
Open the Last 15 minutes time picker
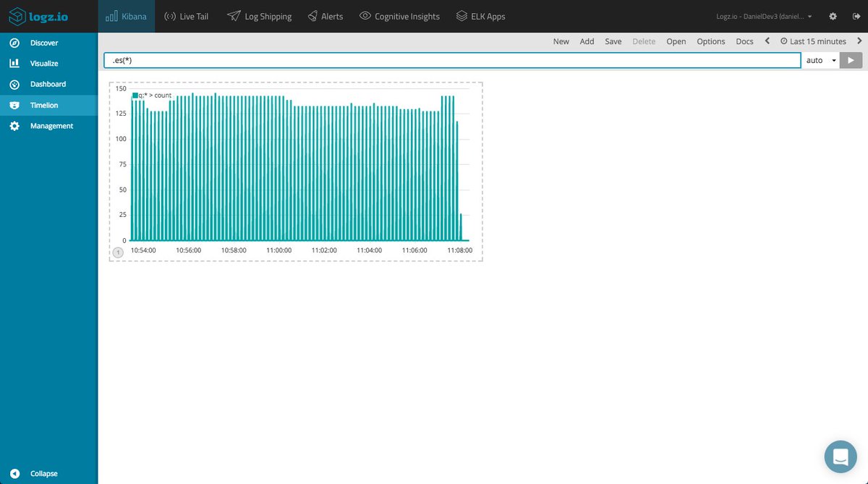click(813, 41)
